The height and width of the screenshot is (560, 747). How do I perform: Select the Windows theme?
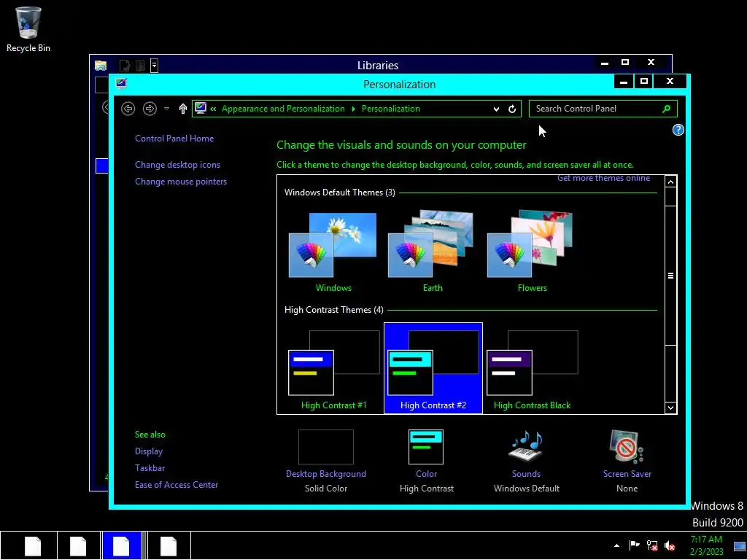[x=333, y=252]
